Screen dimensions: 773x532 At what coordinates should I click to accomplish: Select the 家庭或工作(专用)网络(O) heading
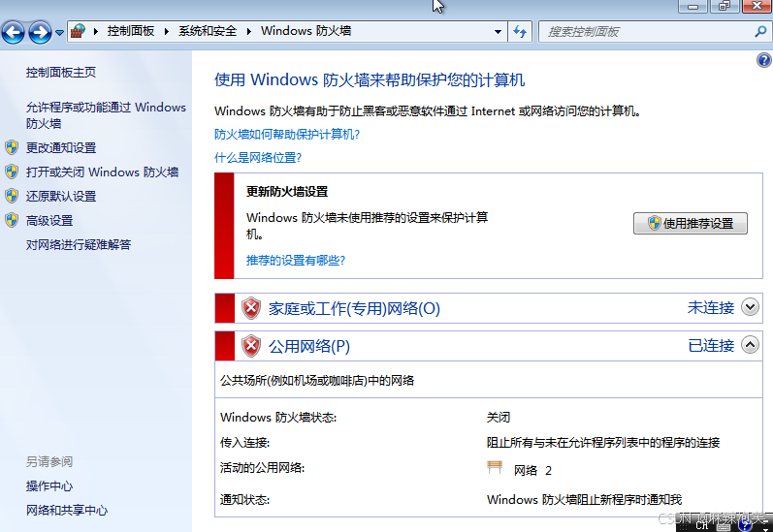(354, 308)
